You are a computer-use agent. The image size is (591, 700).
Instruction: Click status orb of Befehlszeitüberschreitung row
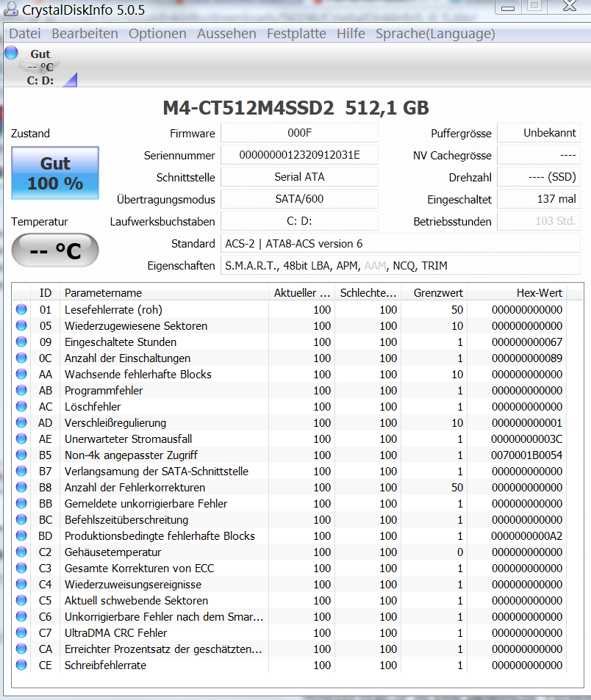click(x=21, y=519)
